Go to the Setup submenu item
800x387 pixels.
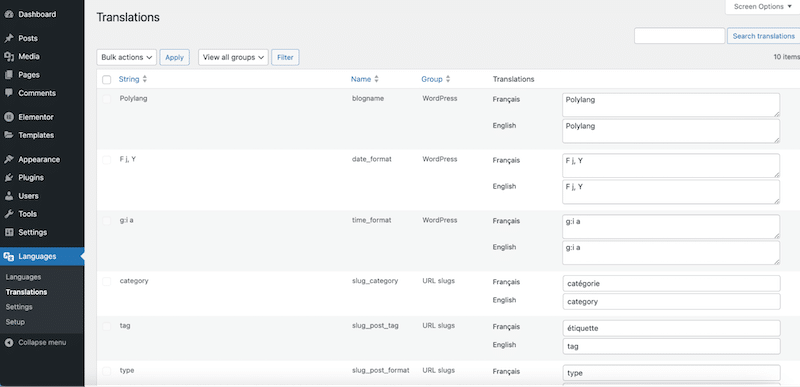point(15,322)
